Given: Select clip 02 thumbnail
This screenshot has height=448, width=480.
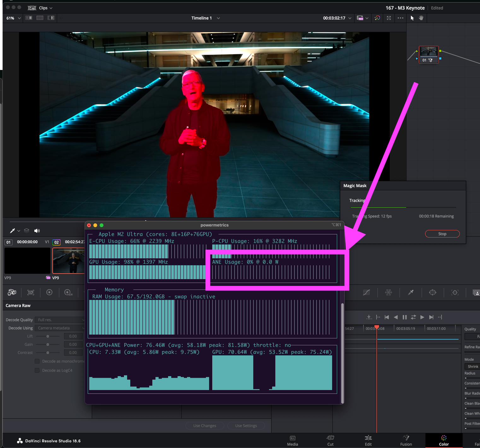Looking at the screenshot, I should click(69, 261).
